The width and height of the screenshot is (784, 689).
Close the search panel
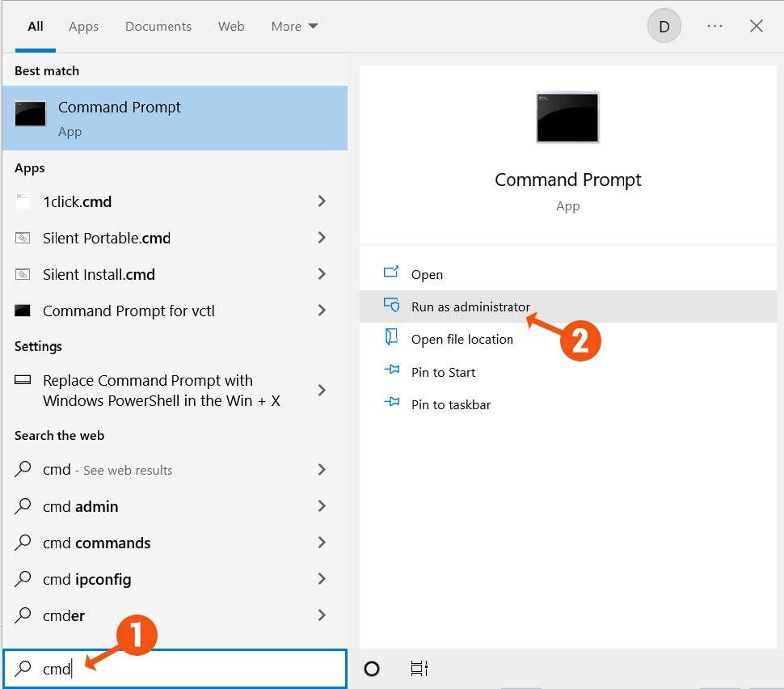point(756,26)
